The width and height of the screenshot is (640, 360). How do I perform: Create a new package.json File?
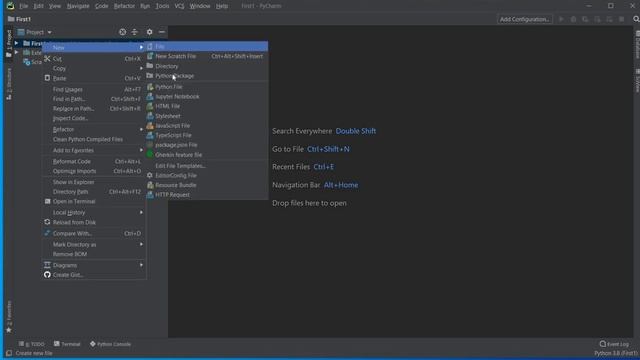click(x=207, y=145)
